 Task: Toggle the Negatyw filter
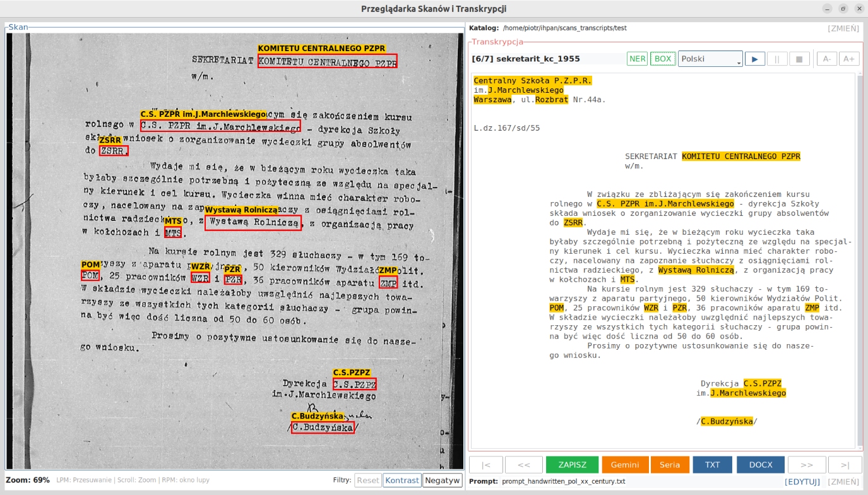point(443,480)
